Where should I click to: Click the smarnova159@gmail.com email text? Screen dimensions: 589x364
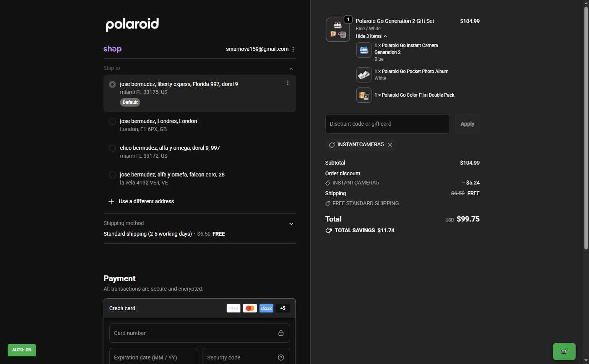point(257,49)
